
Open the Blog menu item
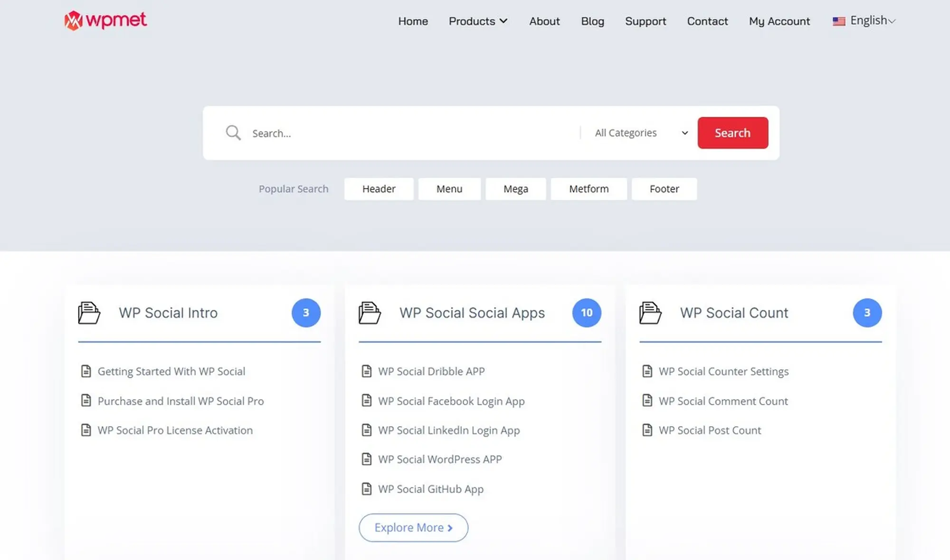pyautogui.click(x=592, y=21)
